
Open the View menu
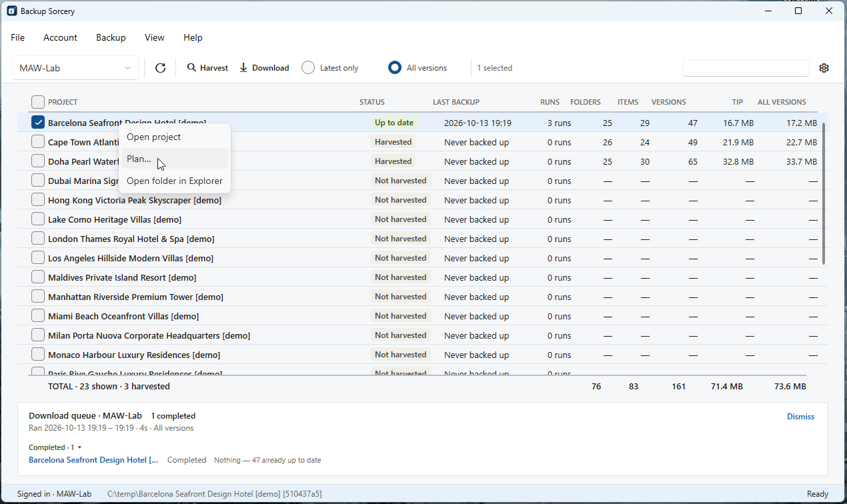(155, 38)
